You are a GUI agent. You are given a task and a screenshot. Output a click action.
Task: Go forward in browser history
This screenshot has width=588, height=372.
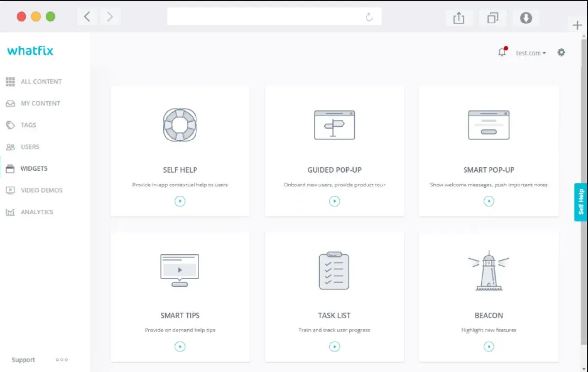point(110,17)
